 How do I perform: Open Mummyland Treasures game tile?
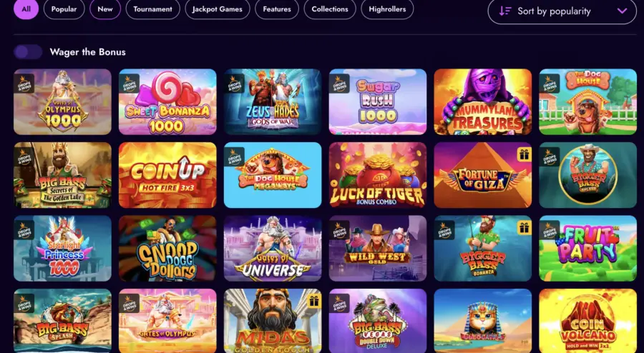(483, 101)
